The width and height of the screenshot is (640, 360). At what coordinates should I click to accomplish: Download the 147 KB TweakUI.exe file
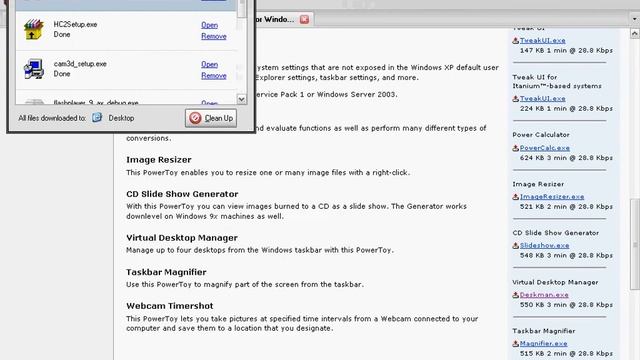[542, 40]
